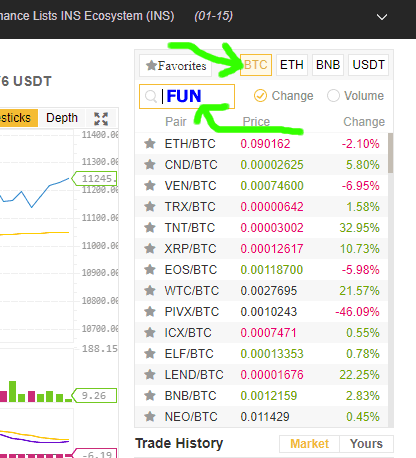The width and height of the screenshot is (416, 458).
Task: Switch to the ETH market tab
Action: point(292,65)
